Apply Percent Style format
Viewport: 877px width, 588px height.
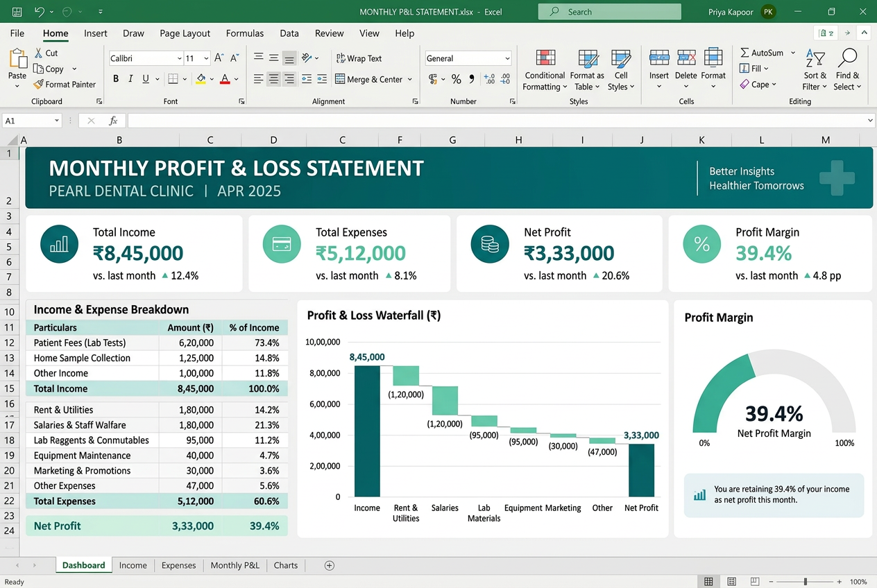click(x=456, y=79)
